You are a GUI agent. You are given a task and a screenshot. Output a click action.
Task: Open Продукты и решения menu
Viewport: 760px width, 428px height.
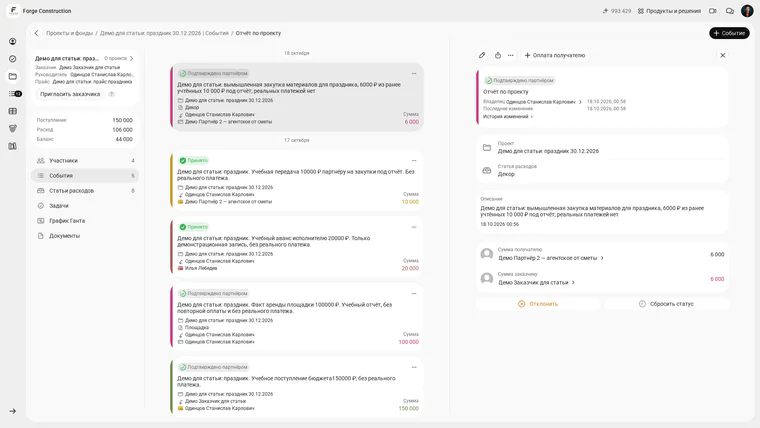click(x=669, y=11)
